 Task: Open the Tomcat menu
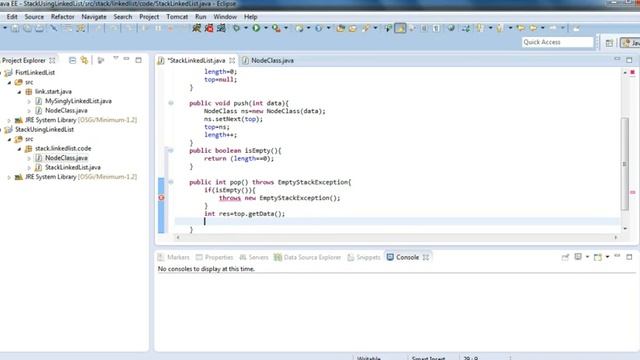point(177,17)
